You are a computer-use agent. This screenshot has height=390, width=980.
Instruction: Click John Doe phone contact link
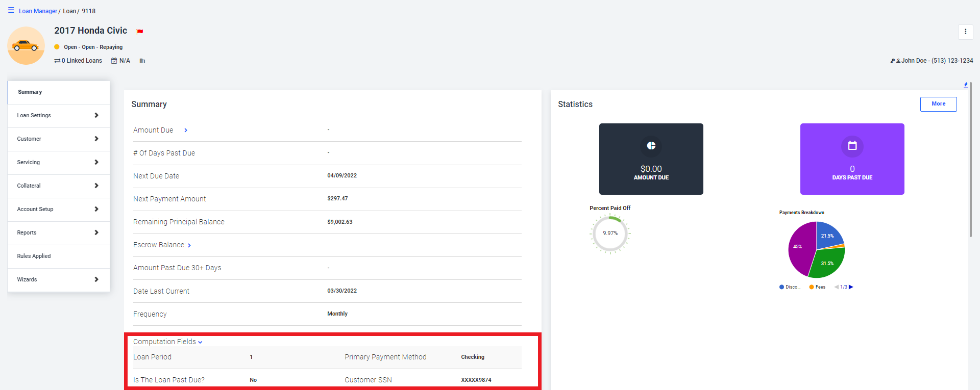[x=937, y=61]
